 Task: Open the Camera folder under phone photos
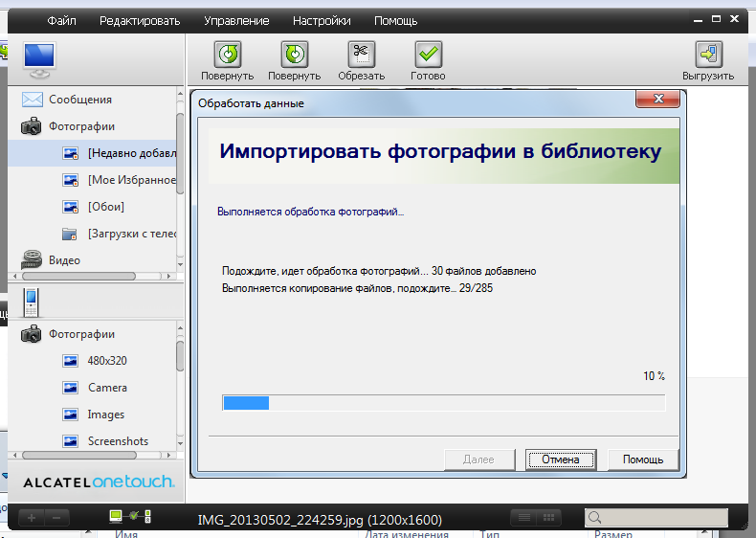click(x=107, y=388)
